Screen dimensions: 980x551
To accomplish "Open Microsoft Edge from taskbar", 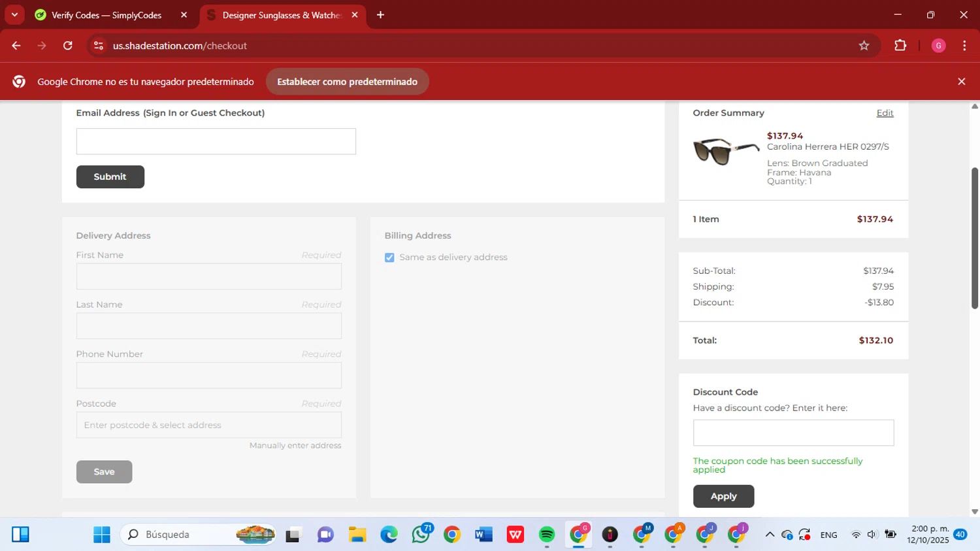I will (x=389, y=535).
